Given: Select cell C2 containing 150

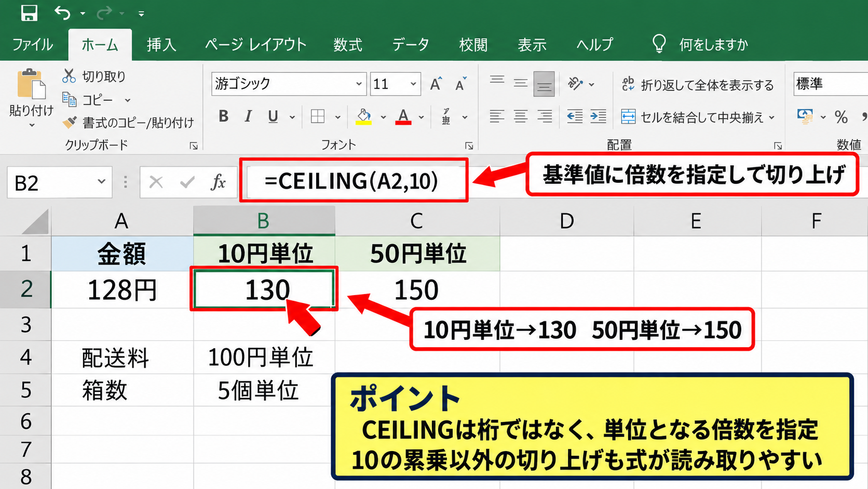Looking at the screenshot, I should pyautogui.click(x=417, y=289).
